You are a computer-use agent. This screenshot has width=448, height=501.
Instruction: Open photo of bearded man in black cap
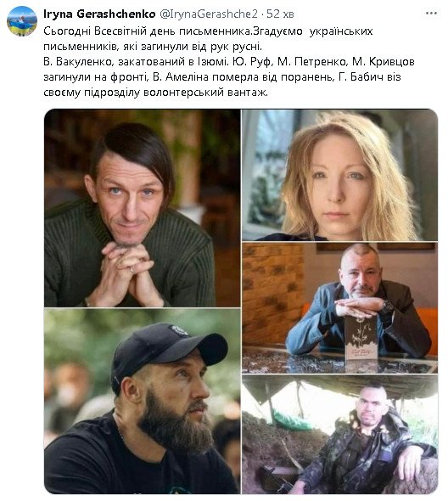(x=142, y=401)
